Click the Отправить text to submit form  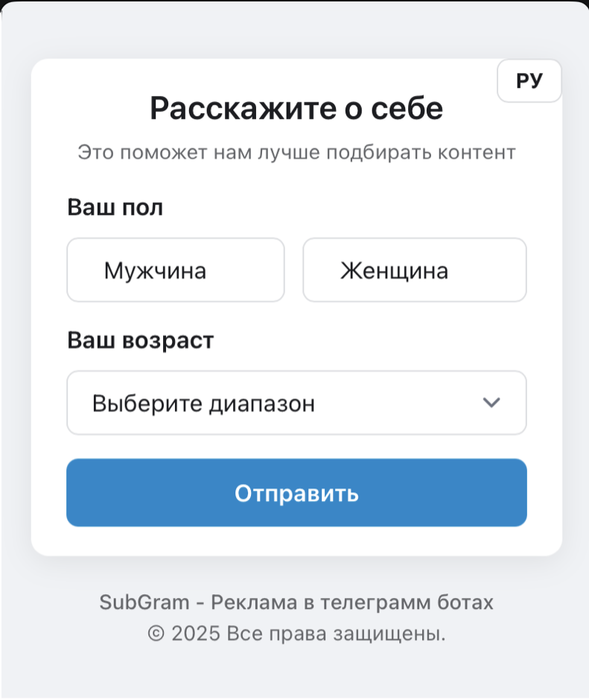296,493
